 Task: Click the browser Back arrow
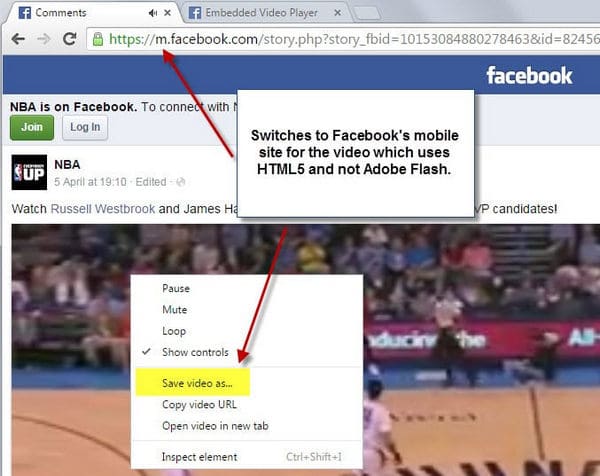(x=18, y=39)
